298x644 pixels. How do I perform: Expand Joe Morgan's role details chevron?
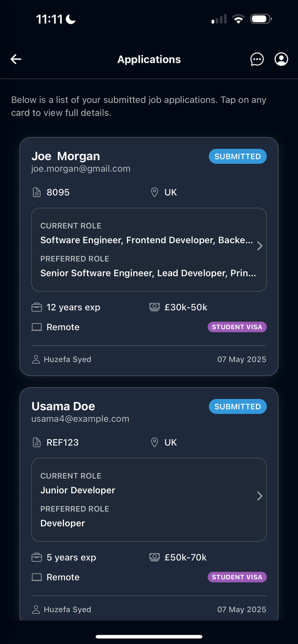click(x=260, y=246)
